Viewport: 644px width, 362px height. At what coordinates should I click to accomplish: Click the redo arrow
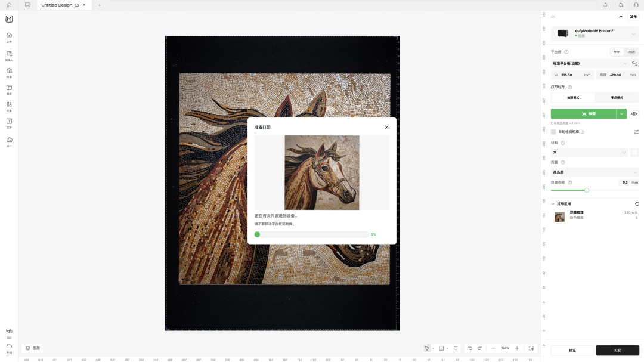coord(479,348)
